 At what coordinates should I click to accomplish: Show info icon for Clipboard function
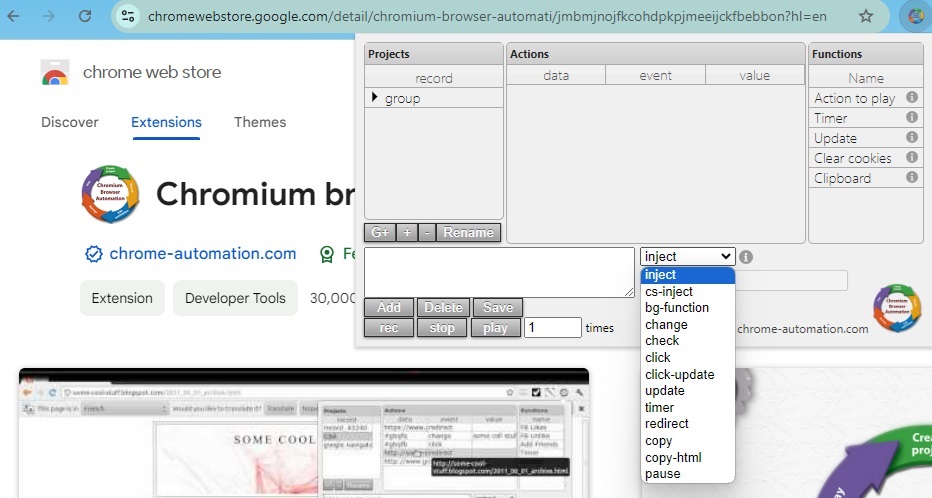pos(911,177)
